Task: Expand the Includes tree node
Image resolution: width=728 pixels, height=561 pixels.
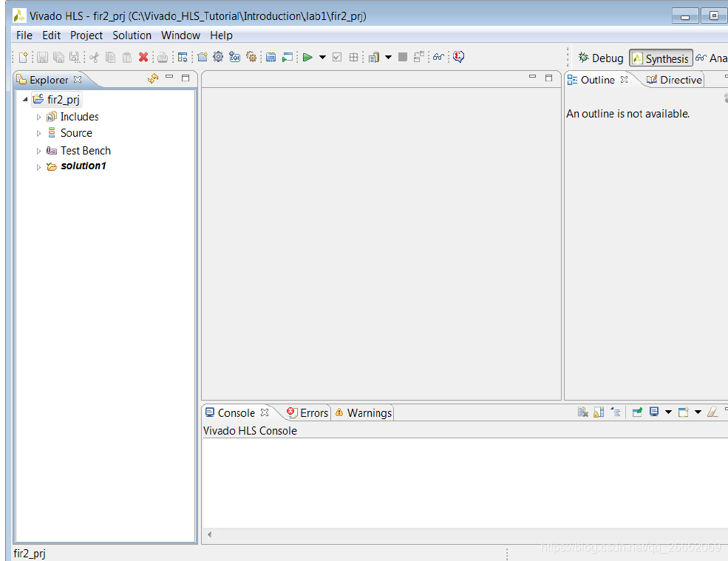Action: pos(38,117)
